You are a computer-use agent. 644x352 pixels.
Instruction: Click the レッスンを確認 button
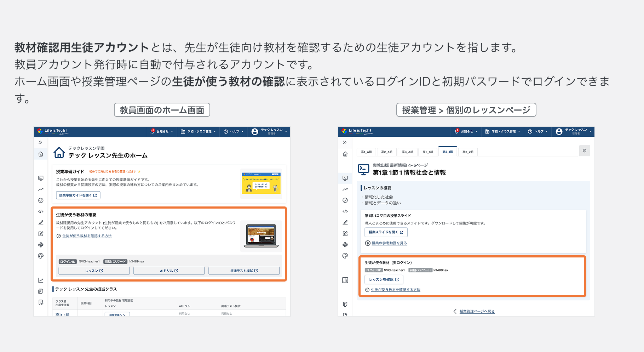pyautogui.click(x=384, y=279)
